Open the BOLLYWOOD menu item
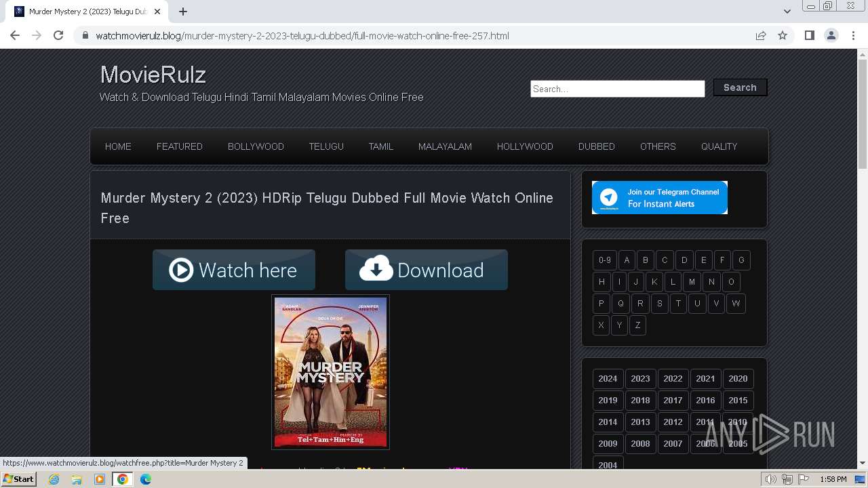 256,146
